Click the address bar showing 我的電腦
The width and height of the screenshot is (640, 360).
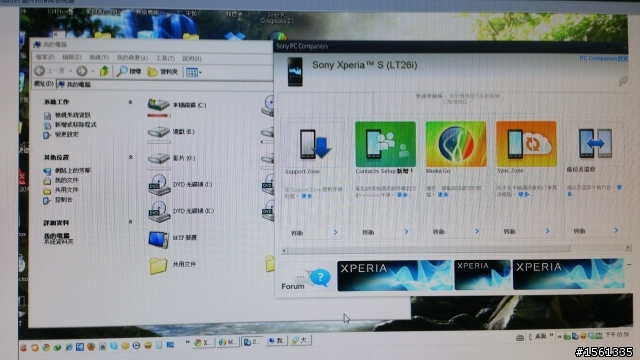(x=165, y=84)
